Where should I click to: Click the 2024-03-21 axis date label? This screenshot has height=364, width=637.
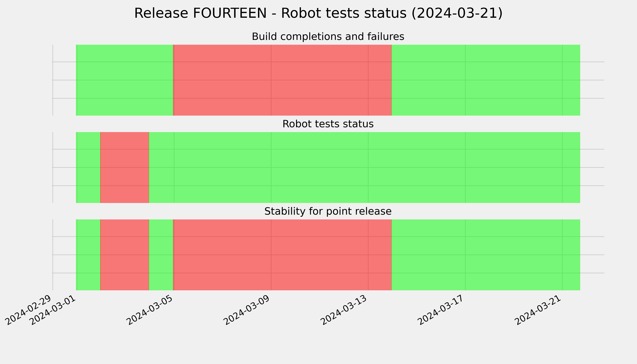click(539, 310)
